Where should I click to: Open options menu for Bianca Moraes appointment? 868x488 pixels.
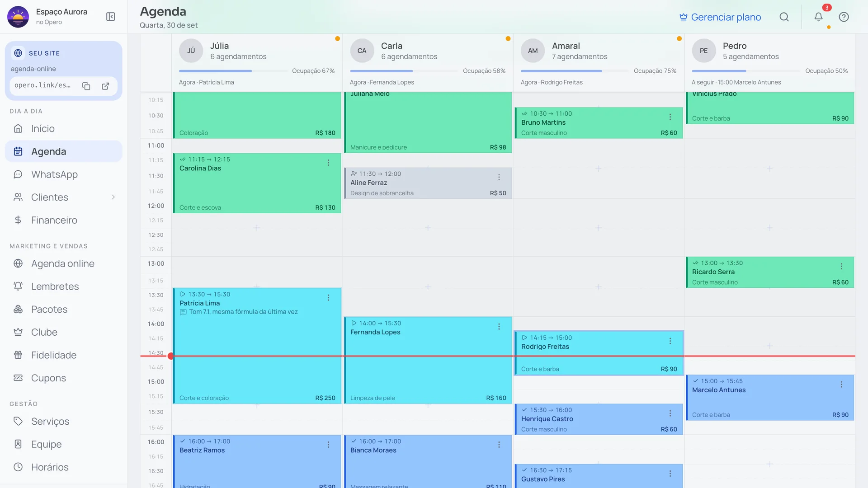pyautogui.click(x=499, y=445)
